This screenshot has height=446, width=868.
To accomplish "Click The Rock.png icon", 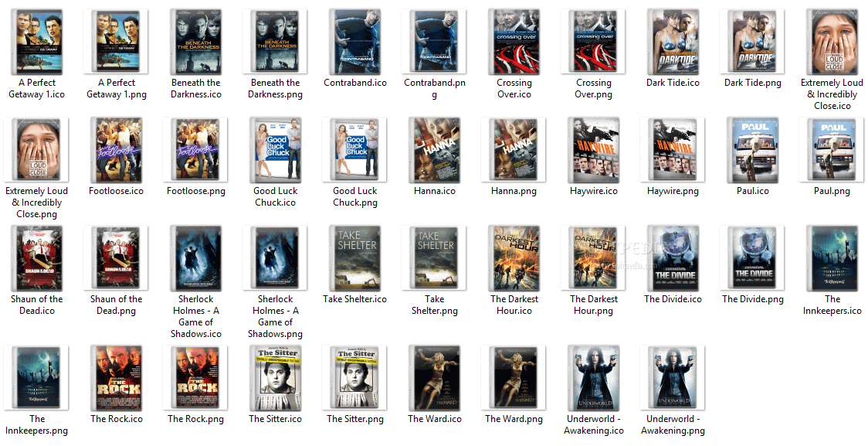I will 196,378.
